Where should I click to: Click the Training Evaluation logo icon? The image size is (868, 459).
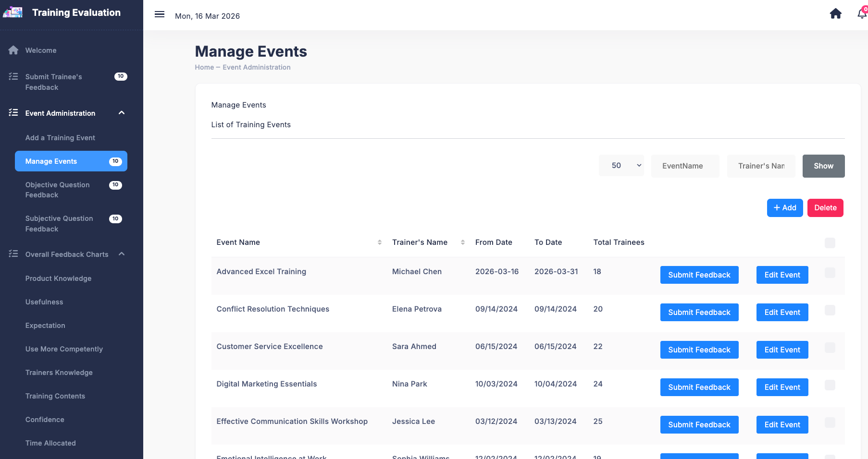pos(13,12)
